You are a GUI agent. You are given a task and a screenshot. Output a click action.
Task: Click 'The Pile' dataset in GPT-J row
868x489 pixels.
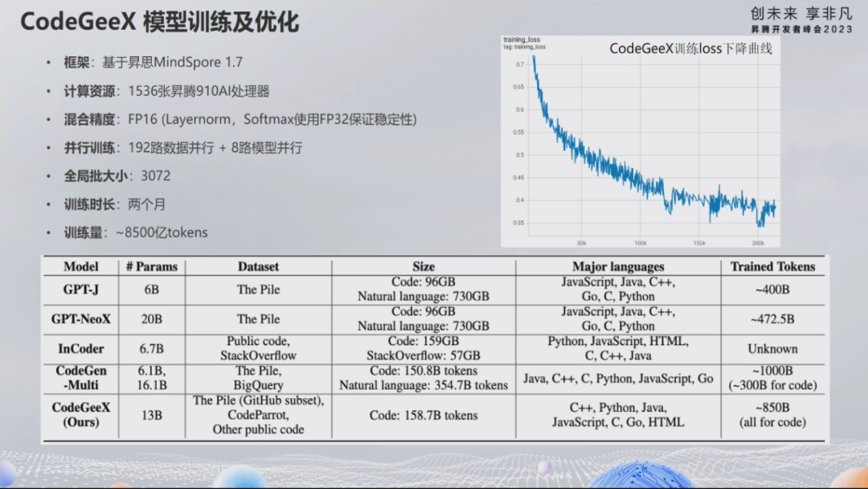(x=259, y=290)
